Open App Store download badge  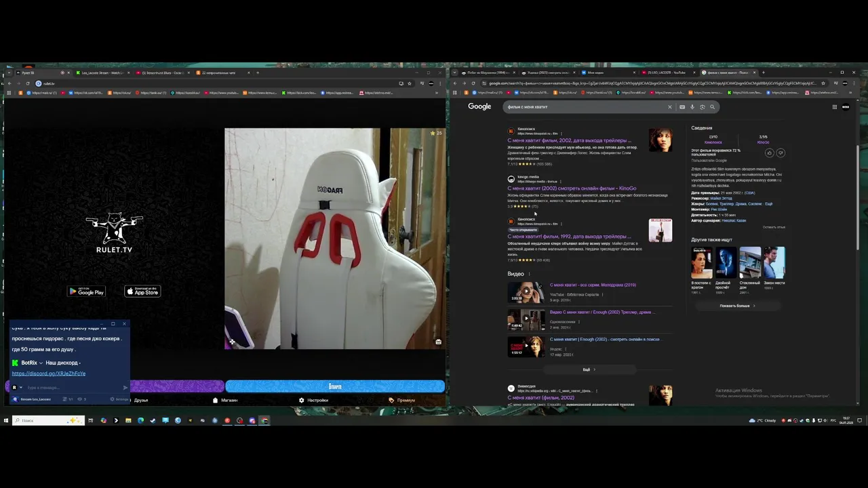click(142, 291)
